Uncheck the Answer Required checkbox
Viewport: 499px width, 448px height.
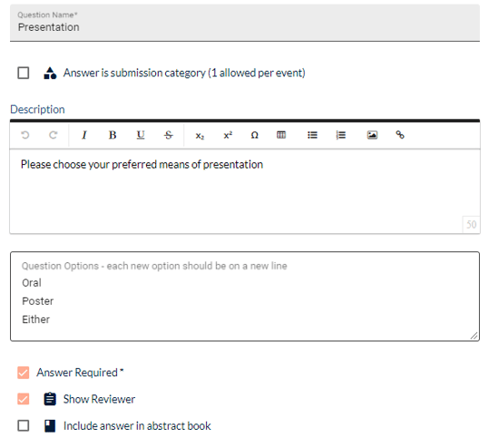tap(24, 373)
